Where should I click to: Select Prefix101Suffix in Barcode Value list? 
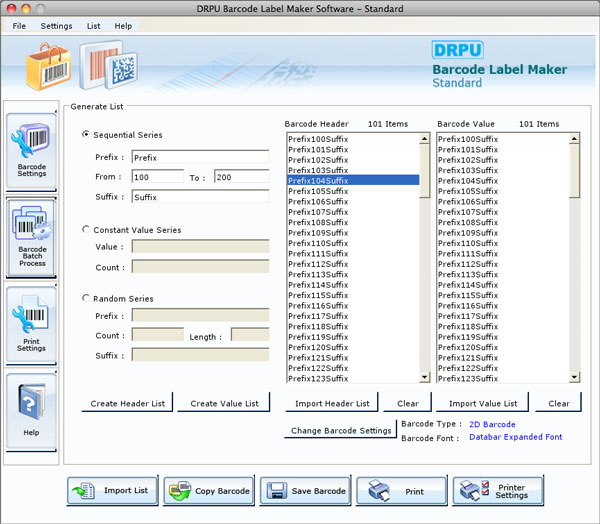(503, 149)
